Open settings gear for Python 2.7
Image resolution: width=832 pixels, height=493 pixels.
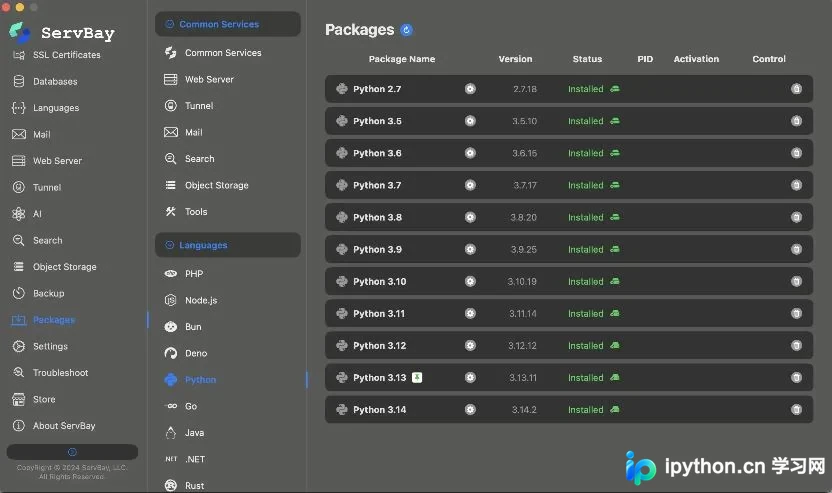pyautogui.click(x=470, y=89)
